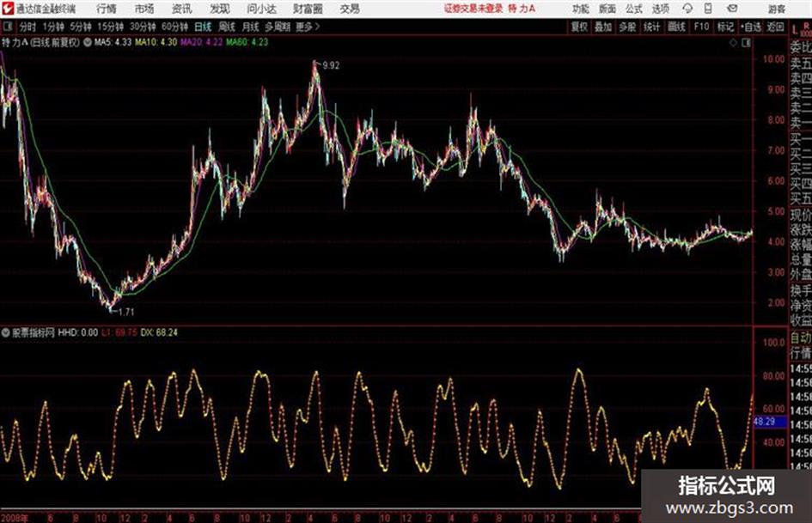Click the 10.00 price axis label
Viewport: 812px width, 523px height.
tap(773, 59)
